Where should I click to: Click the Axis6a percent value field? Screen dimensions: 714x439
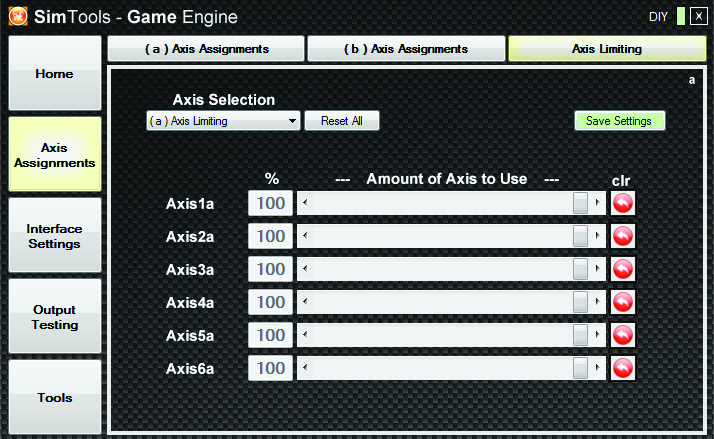(270, 368)
